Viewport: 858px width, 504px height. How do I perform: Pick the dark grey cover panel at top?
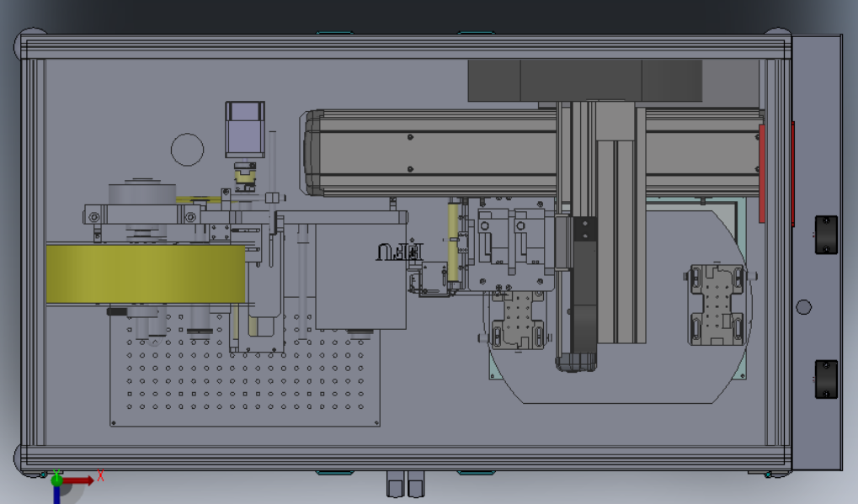pyautogui.click(x=585, y=81)
